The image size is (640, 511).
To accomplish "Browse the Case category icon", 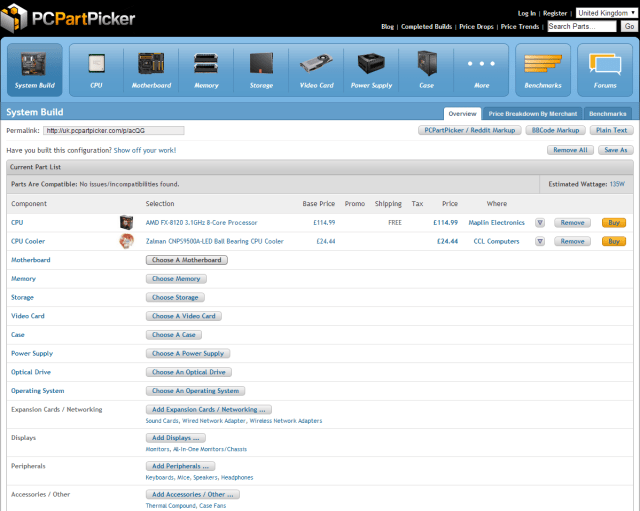I will coord(427,70).
